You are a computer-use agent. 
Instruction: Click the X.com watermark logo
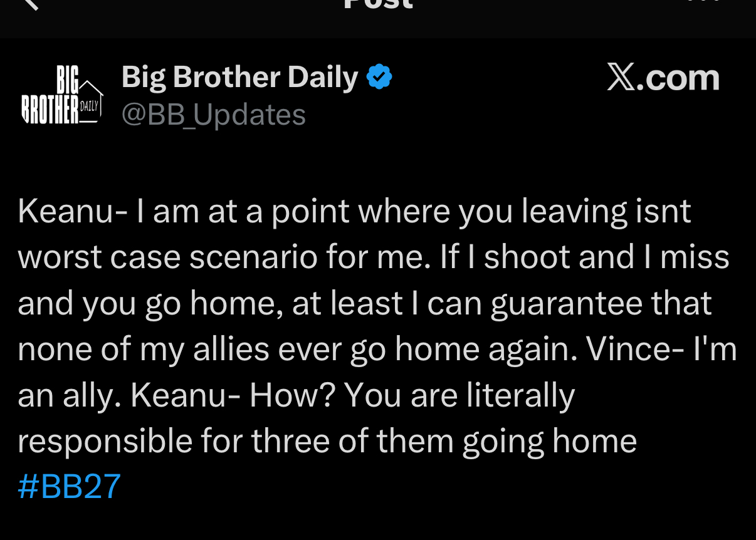tap(663, 78)
